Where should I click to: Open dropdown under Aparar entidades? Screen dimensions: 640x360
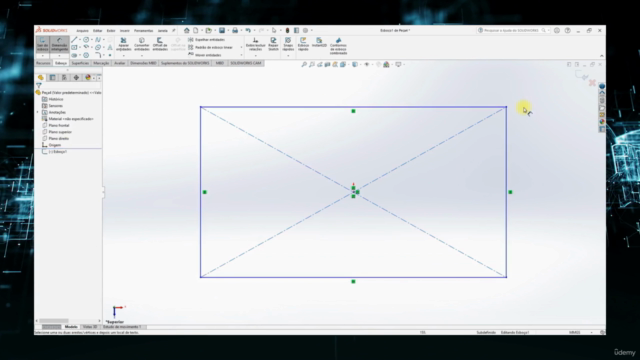coord(123,55)
